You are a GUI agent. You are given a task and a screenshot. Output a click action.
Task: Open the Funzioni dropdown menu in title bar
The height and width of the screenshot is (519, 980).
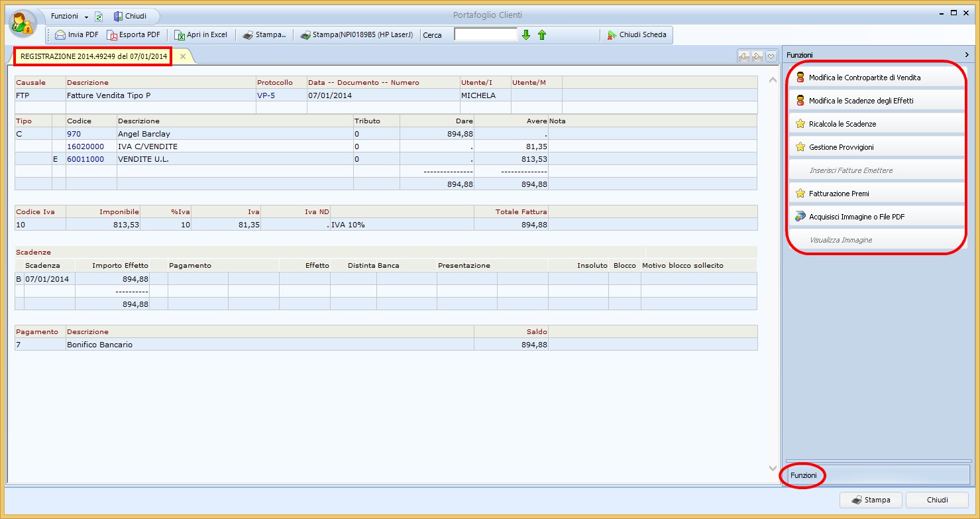(69, 16)
